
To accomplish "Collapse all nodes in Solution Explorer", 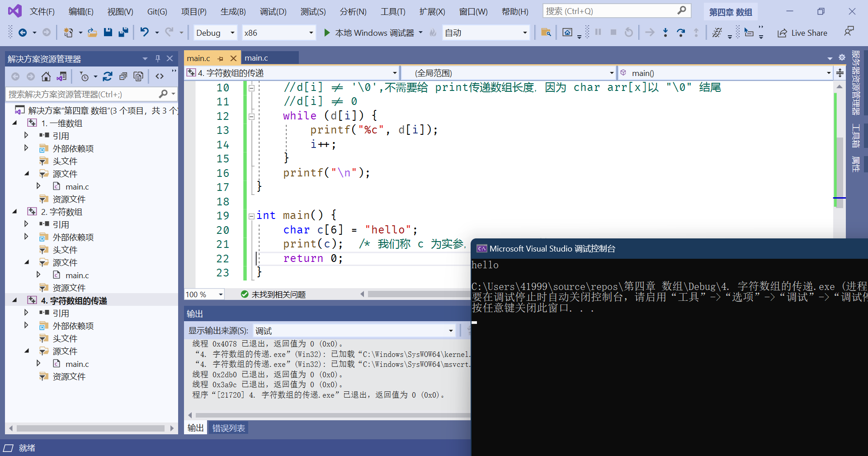I will [x=123, y=76].
